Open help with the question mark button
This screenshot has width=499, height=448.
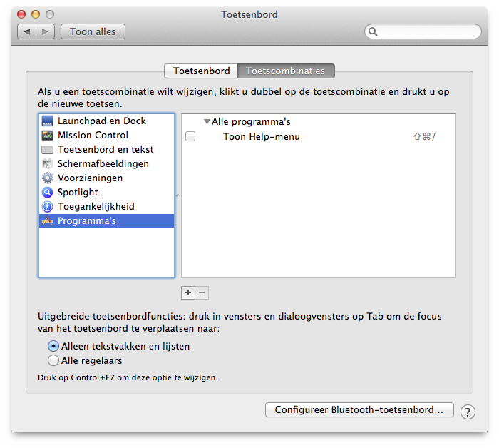click(x=468, y=412)
